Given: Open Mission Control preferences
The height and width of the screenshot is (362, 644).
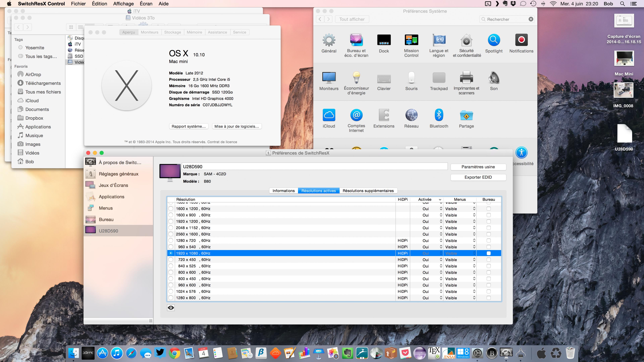Looking at the screenshot, I should (411, 45).
